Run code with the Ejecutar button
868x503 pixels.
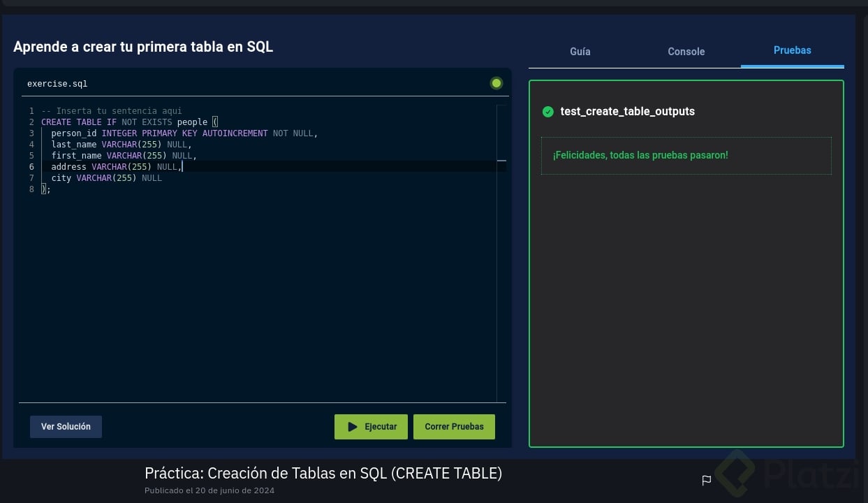[x=371, y=427]
